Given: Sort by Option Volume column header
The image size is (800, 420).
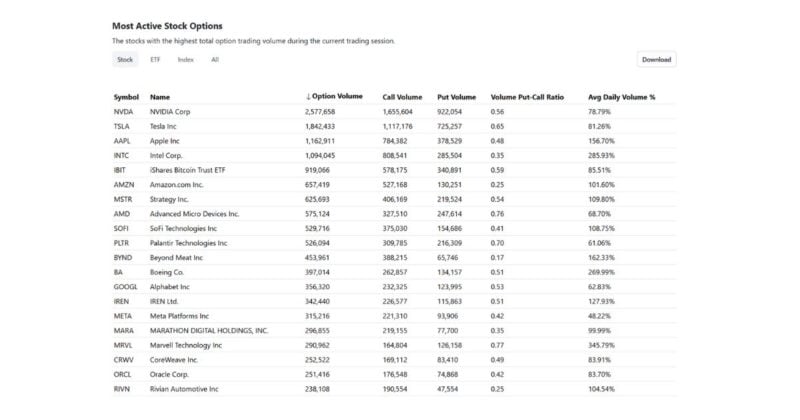Looking at the screenshot, I should tap(335, 97).
